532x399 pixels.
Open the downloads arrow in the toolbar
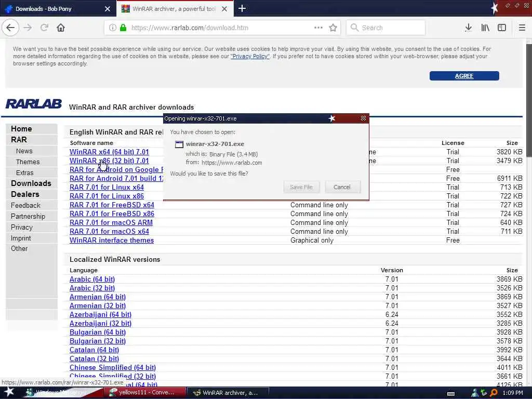point(468,28)
